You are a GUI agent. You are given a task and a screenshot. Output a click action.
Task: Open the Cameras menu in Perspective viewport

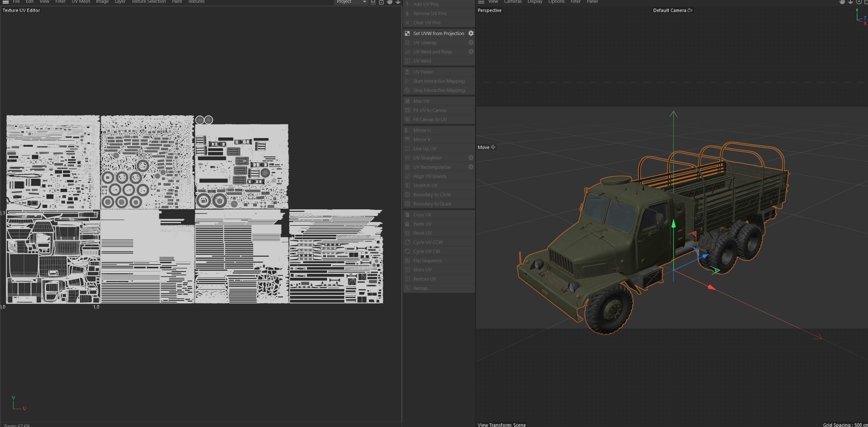[513, 2]
